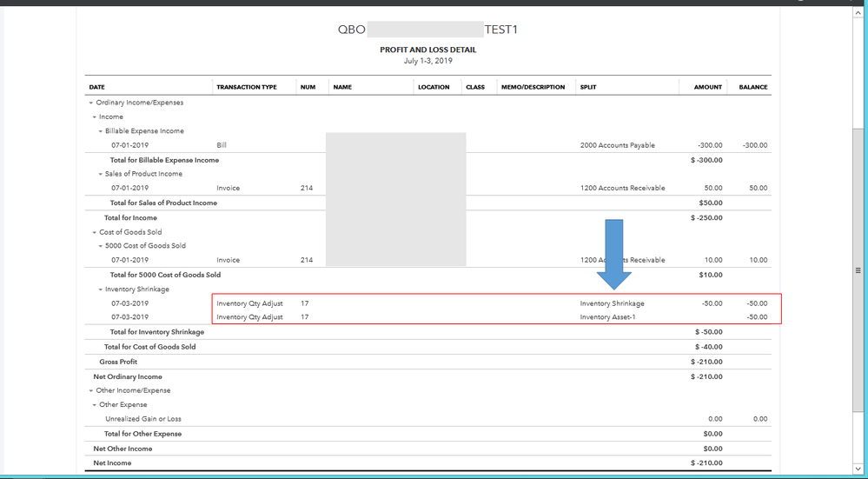
Task: Click the MEMO/DESCRIPTION column header
Action: coord(533,88)
